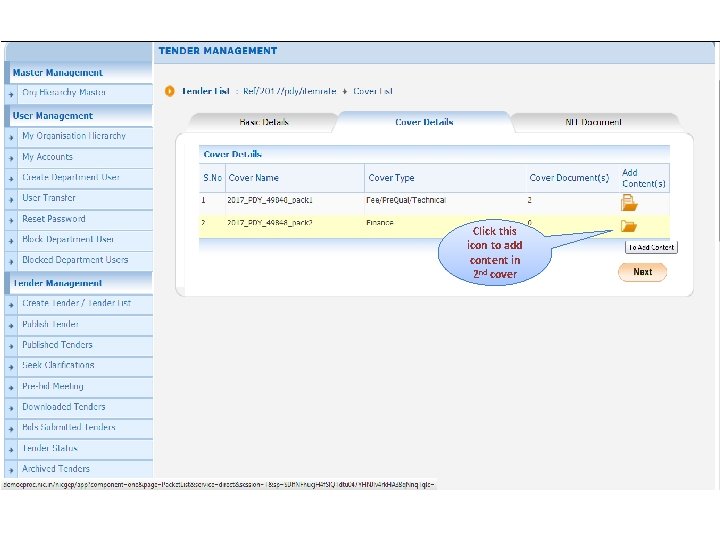The height and width of the screenshot is (540, 720).
Task: Click the add-content document icon for the Fee/PreQual/Technical cover
Action: (629, 202)
